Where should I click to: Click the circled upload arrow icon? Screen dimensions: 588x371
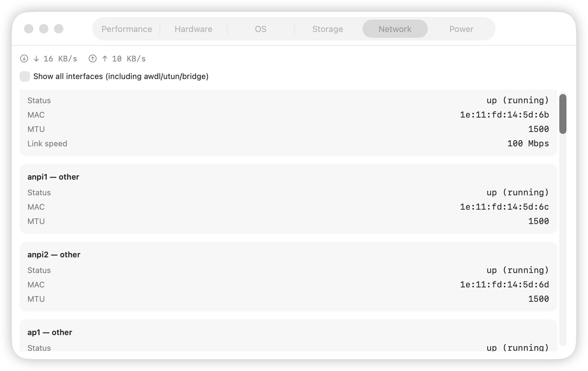click(x=93, y=58)
